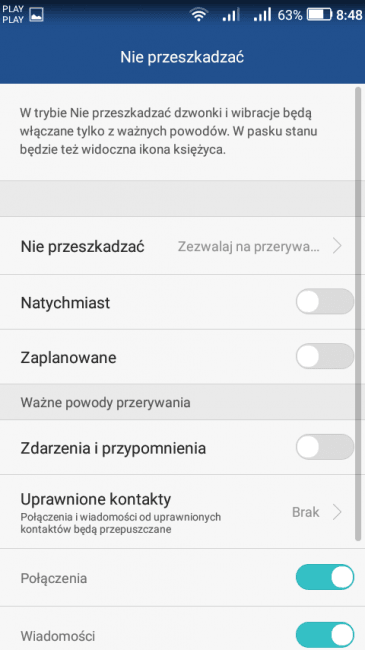Tap the 63% battery percentage indicator

coord(290,15)
